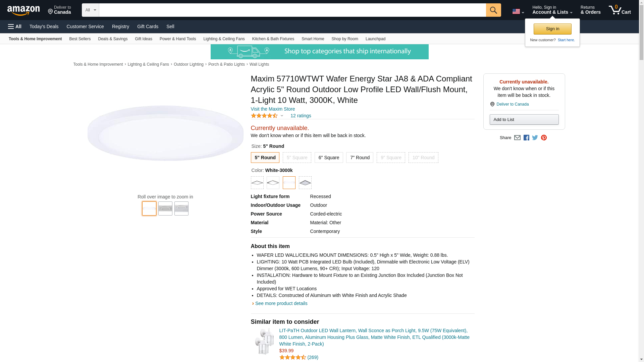The image size is (644, 362).
Task: Click the search magnifier button
Action: tap(493, 10)
